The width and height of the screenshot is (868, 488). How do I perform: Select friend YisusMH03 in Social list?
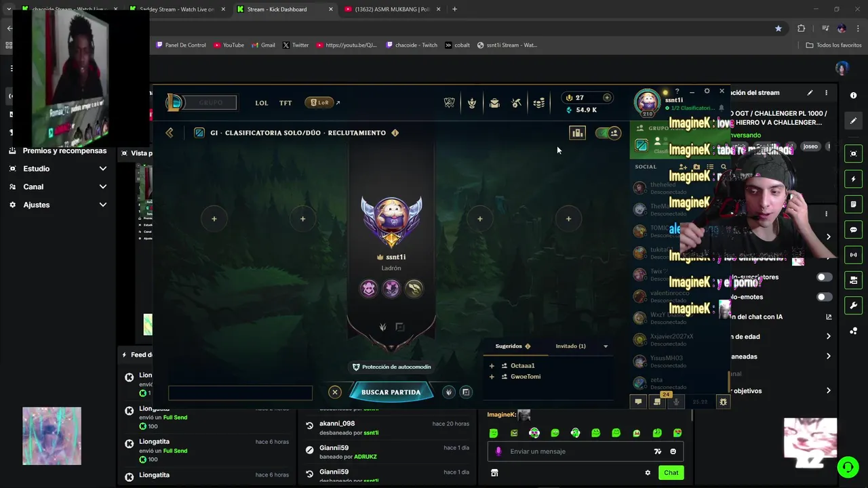(667, 358)
